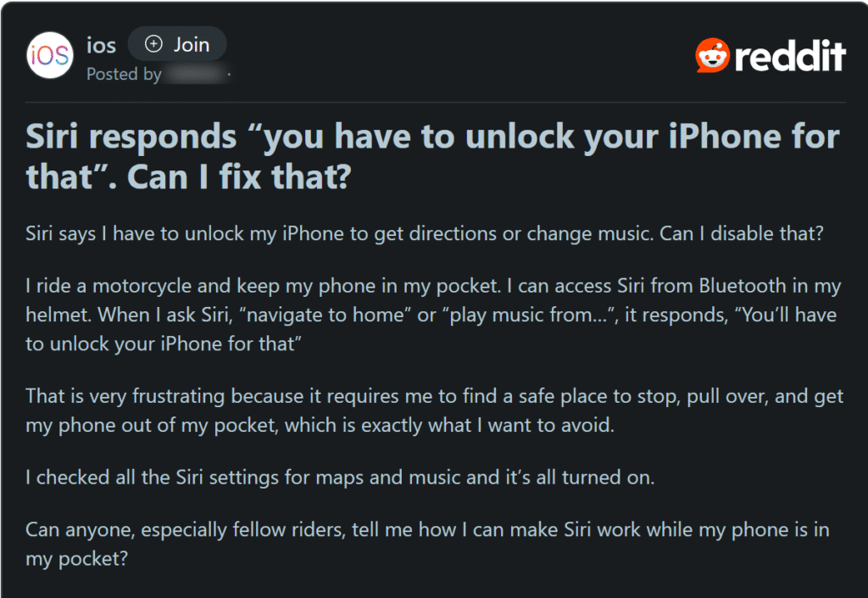Open the ios subreddit name link

[101, 44]
